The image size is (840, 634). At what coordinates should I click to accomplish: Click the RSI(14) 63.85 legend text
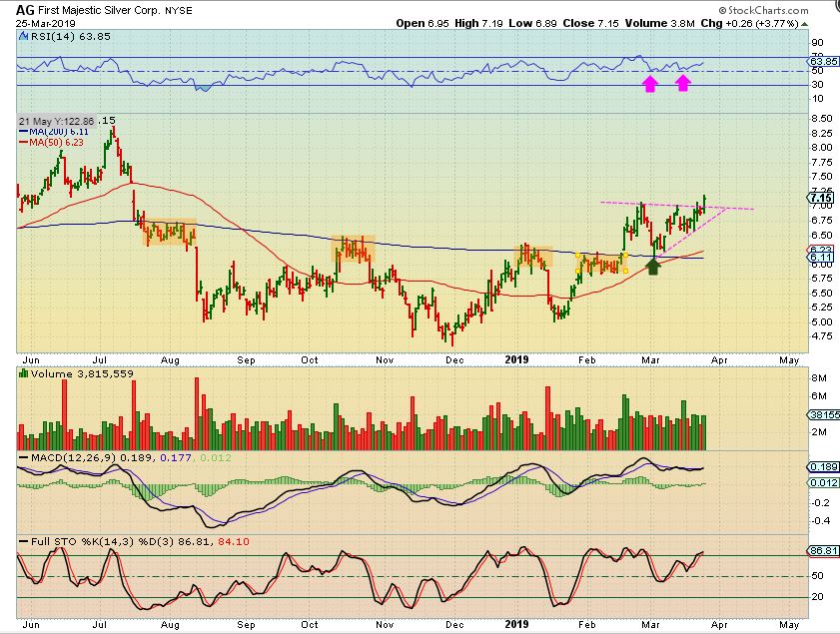coord(71,36)
